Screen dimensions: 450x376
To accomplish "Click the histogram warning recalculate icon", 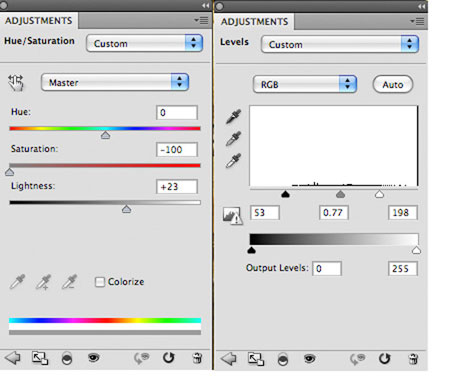I will tap(232, 215).
